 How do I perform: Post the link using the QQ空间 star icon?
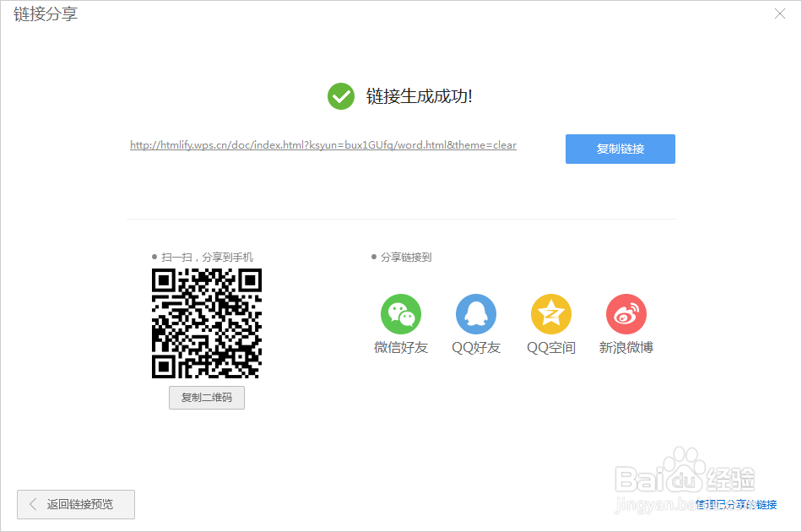pos(551,312)
